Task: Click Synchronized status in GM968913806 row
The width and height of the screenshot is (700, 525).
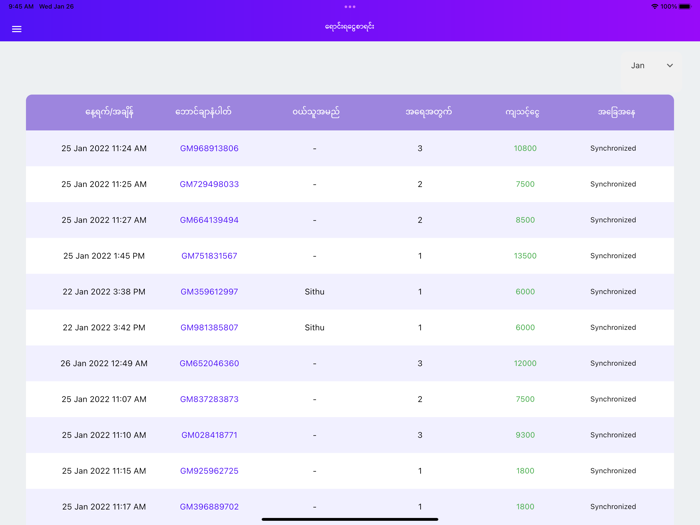Action: 613,148
